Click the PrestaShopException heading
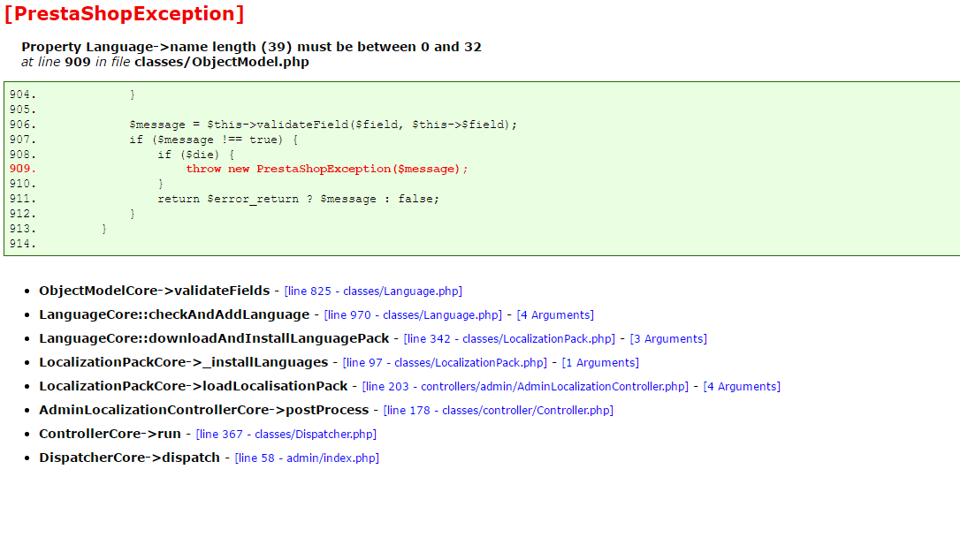This screenshot has width=960, height=560. [125, 13]
